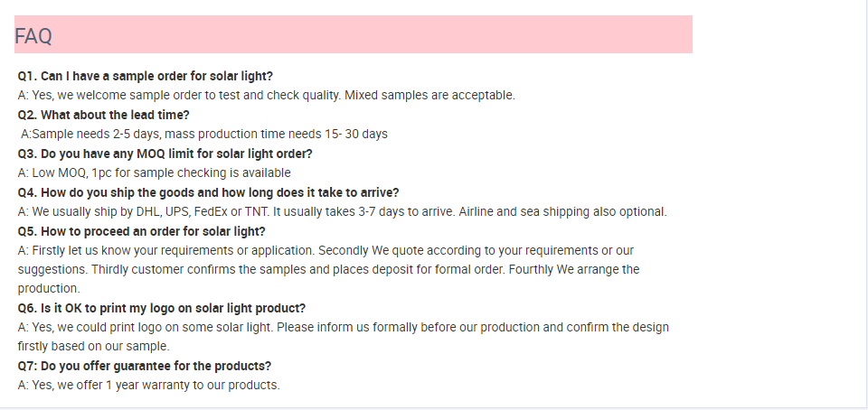
Task: Select the Q4 shipping goods question
Action: pyautogui.click(x=208, y=192)
